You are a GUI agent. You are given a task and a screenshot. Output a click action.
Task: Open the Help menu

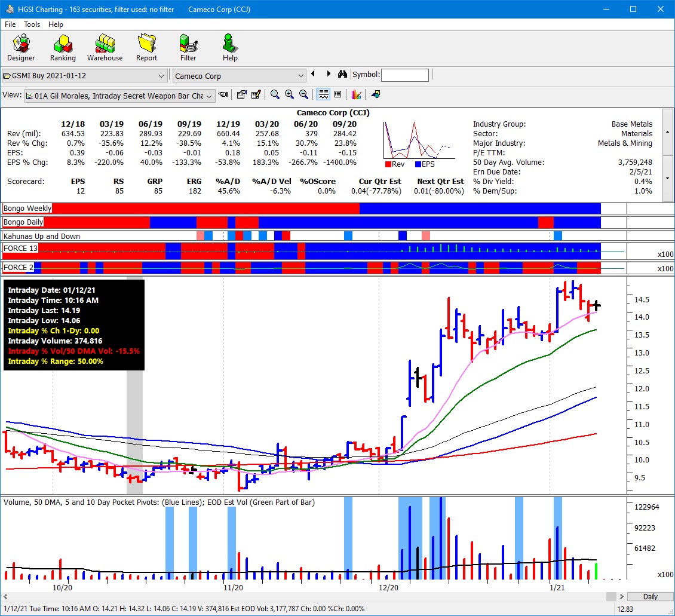pos(56,24)
